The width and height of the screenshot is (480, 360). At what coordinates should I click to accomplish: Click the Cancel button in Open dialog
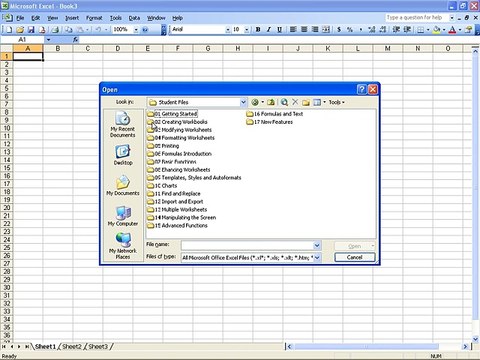(355, 257)
